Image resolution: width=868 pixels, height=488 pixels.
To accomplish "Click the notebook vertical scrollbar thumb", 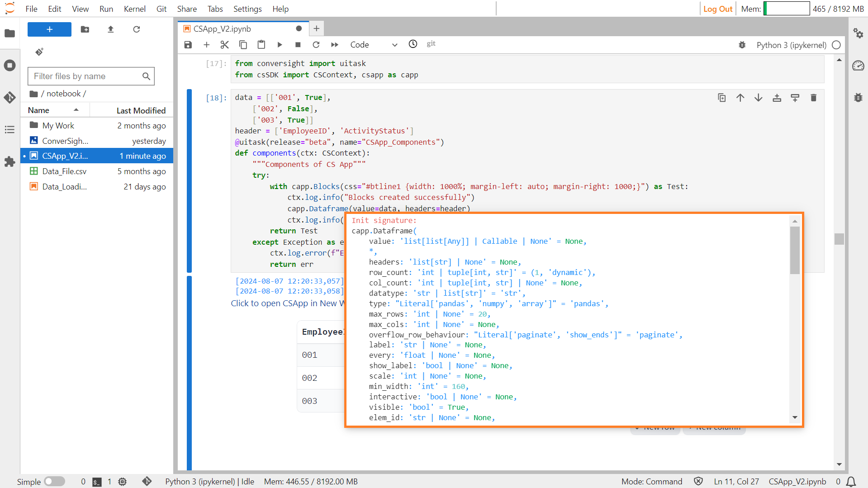I will click(839, 239).
